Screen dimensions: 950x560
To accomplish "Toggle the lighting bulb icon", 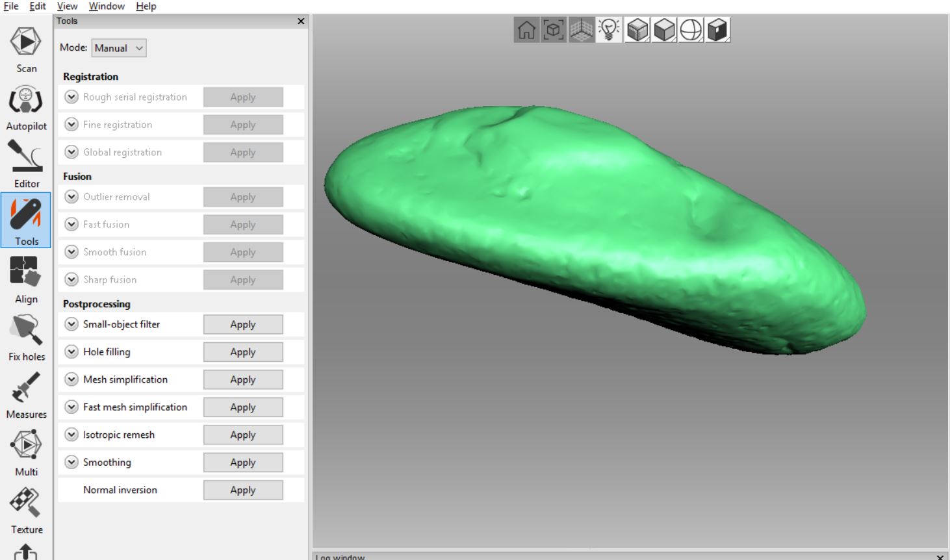I will pyautogui.click(x=609, y=30).
